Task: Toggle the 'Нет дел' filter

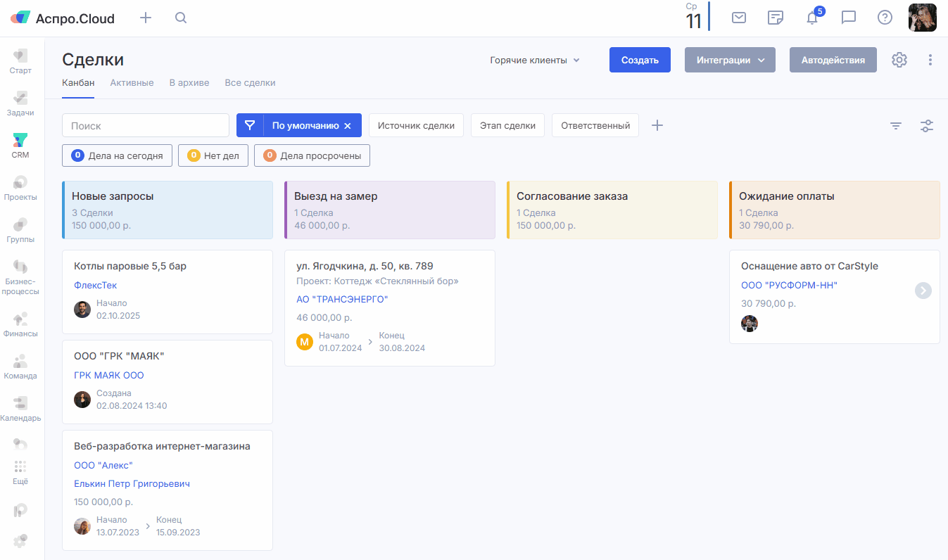Action: (x=213, y=155)
